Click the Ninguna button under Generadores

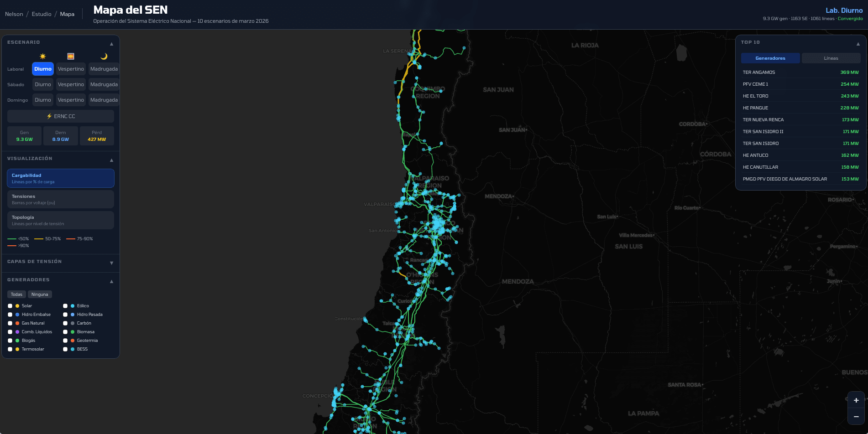point(40,294)
